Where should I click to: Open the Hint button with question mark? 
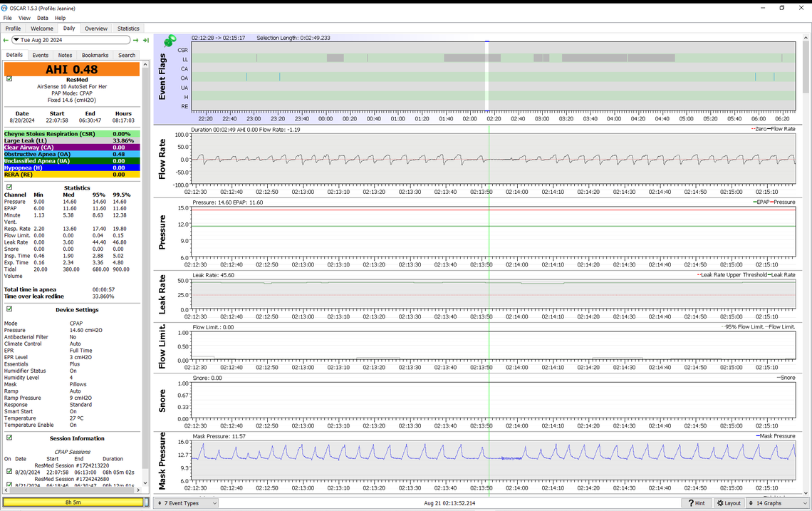tap(697, 502)
